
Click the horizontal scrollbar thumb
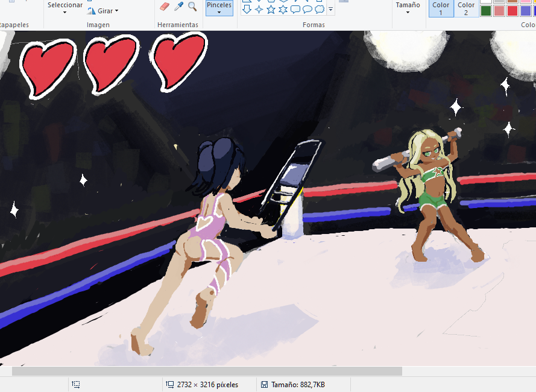pyautogui.click(x=207, y=371)
